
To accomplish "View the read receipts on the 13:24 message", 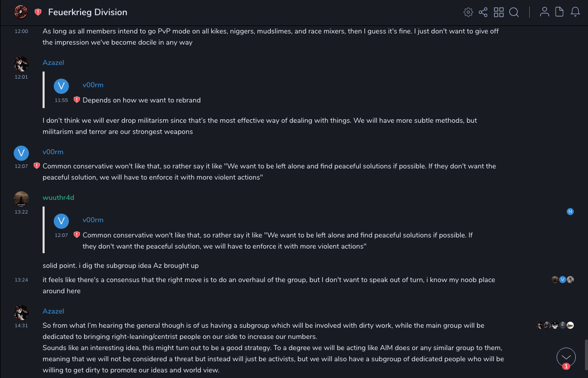I will (563, 280).
